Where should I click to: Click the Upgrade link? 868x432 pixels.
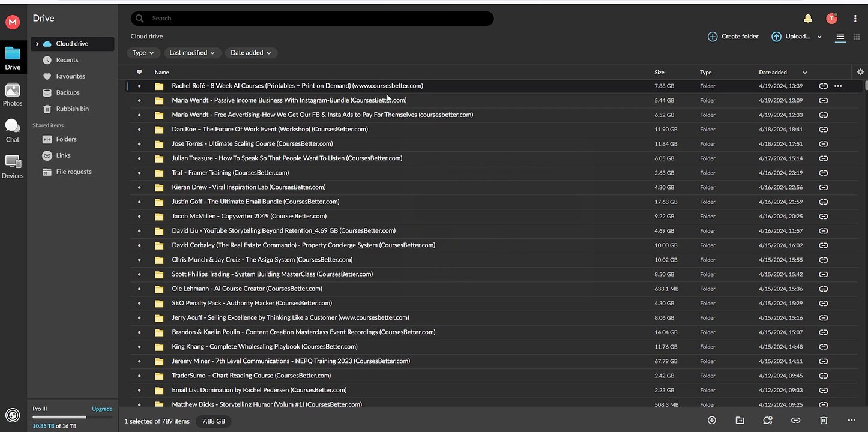[x=102, y=409]
